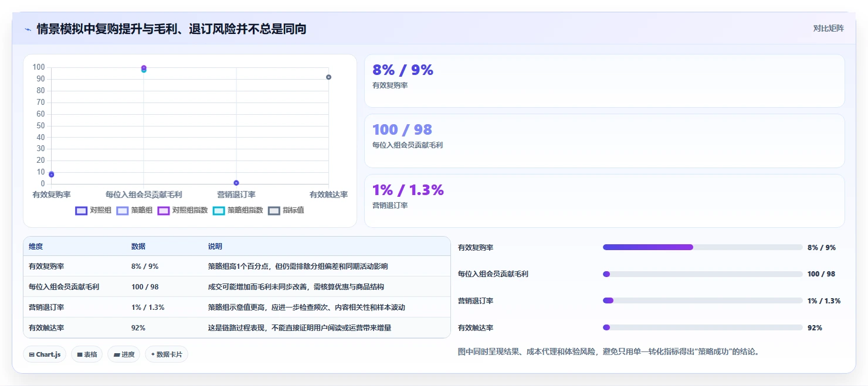This screenshot has width=868, height=386.
Task: Click the 有效触达率 data point near 92
Action: (328, 77)
